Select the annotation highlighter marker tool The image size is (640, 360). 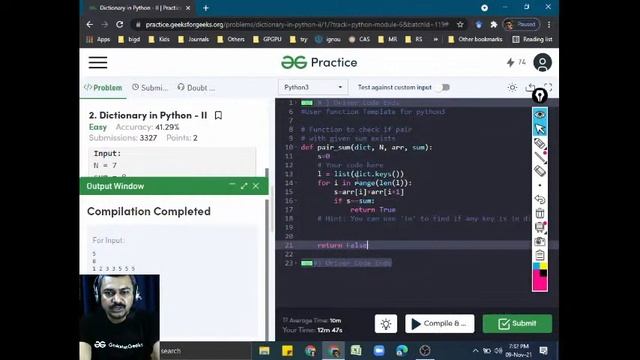click(x=540, y=144)
